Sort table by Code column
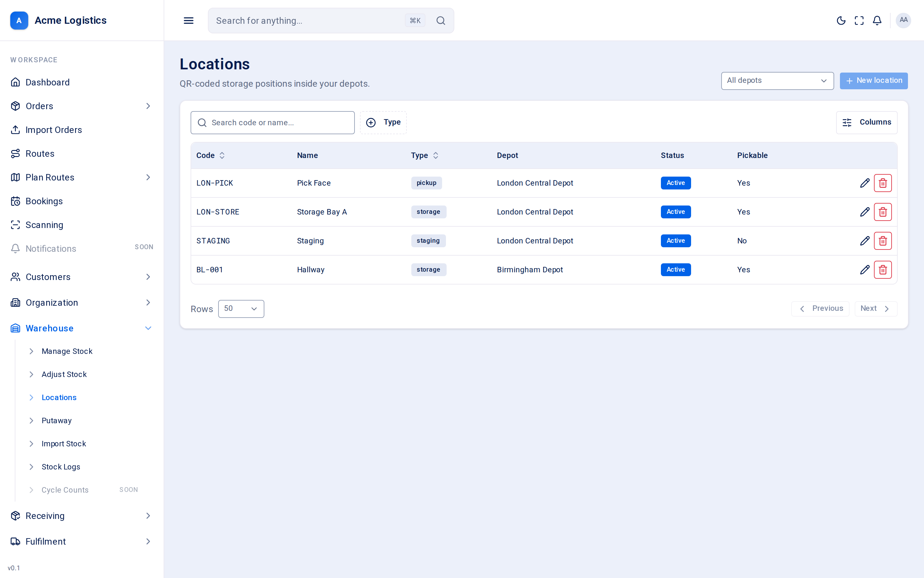Image resolution: width=924 pixels, height=578 pixels. [x=210, y=155]
